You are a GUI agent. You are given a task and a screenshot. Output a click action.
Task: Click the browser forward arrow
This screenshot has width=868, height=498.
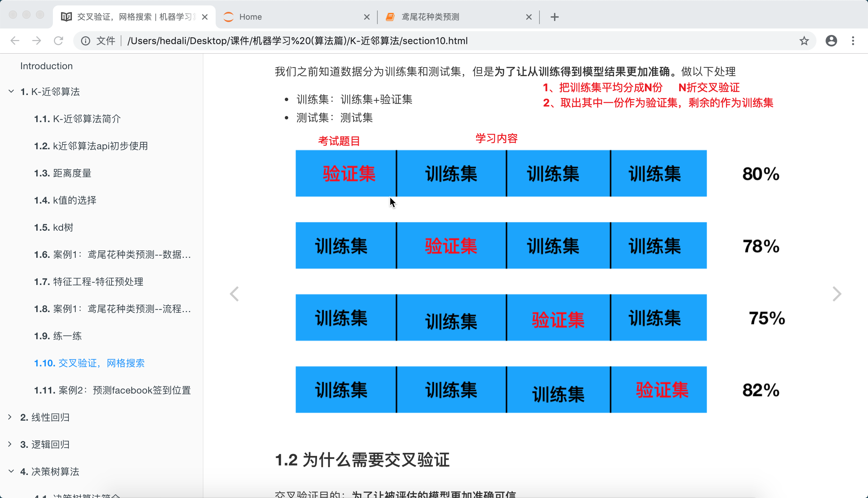37,41
